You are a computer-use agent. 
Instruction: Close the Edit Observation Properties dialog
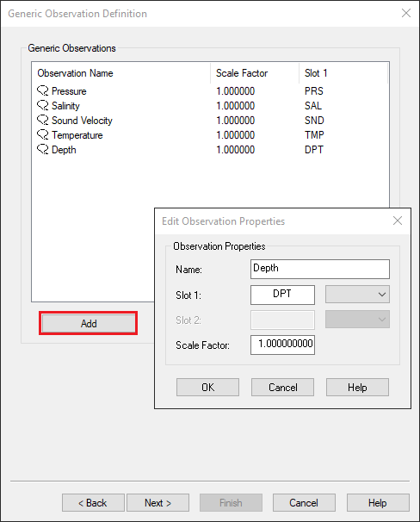[398, 221]
